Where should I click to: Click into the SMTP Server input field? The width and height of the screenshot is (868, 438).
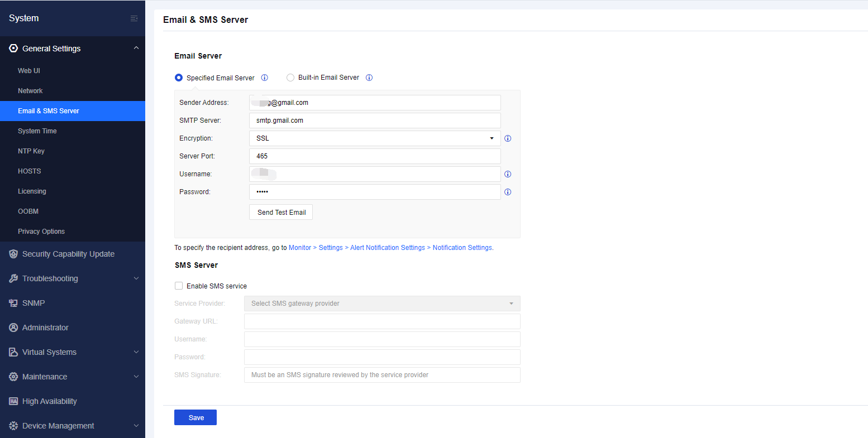(x=374, y=121)
